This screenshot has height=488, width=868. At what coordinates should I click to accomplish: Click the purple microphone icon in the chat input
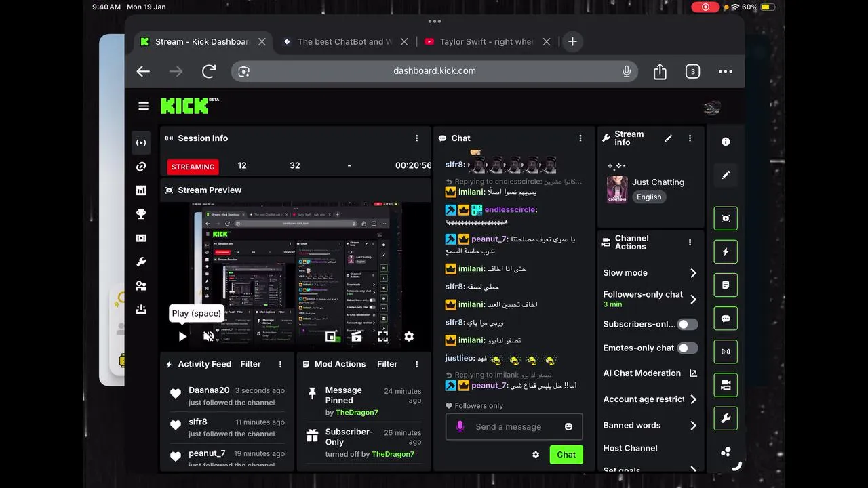[460, 426]
